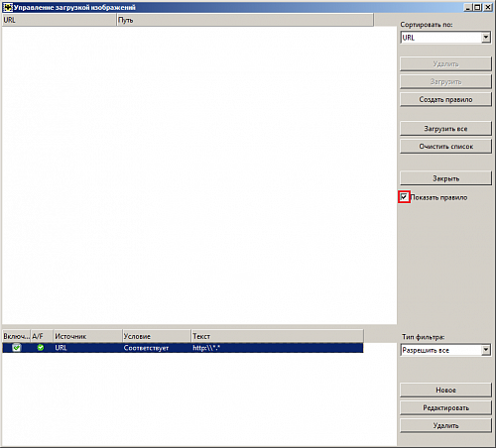Click the Источник column header
The width and height of the screenshot is (496, 448).
point(87,336)
